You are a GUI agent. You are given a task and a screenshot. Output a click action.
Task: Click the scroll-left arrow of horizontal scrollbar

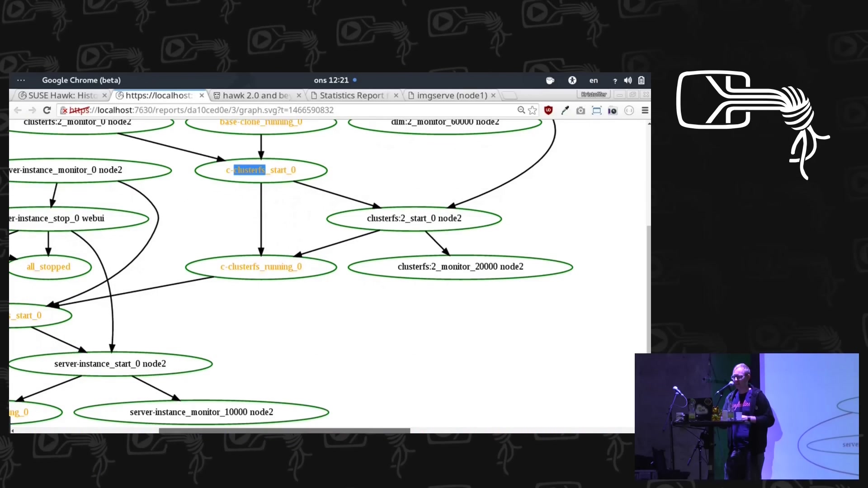12,431
